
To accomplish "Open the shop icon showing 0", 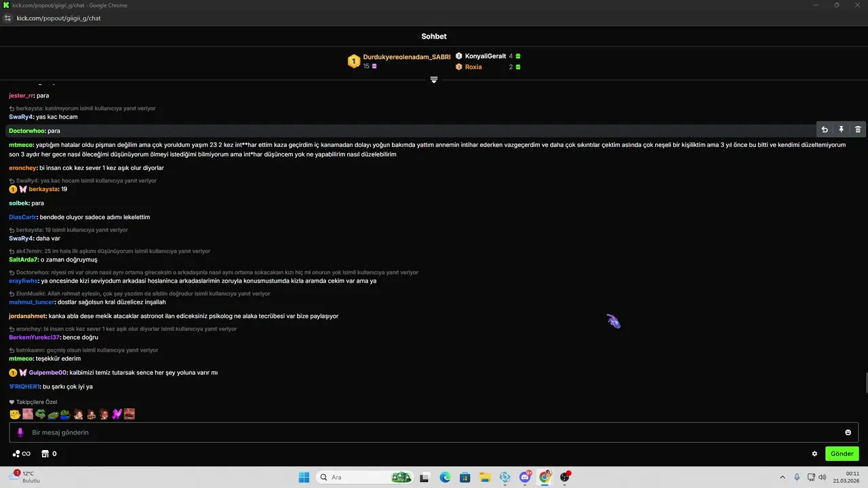I will [x=50, y=453].
